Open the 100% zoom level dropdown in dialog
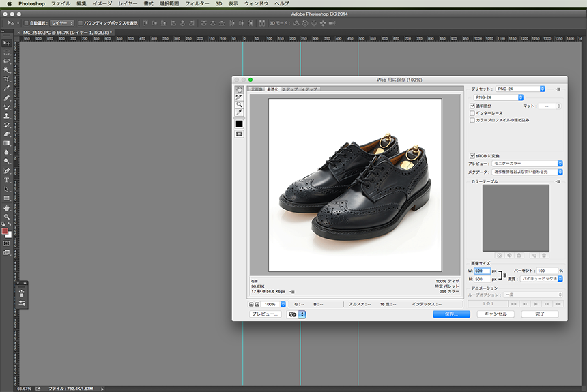The height and width of the screenshot is (392, 587). [273, 305]
